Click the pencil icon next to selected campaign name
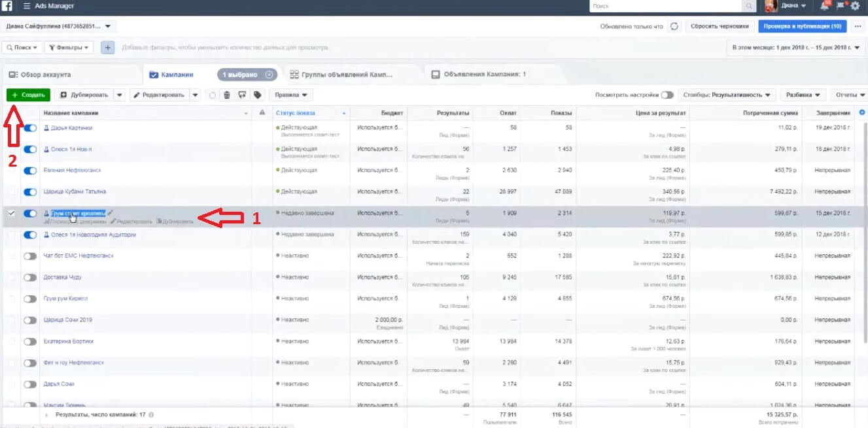868x428 pixels. point(111,212)
